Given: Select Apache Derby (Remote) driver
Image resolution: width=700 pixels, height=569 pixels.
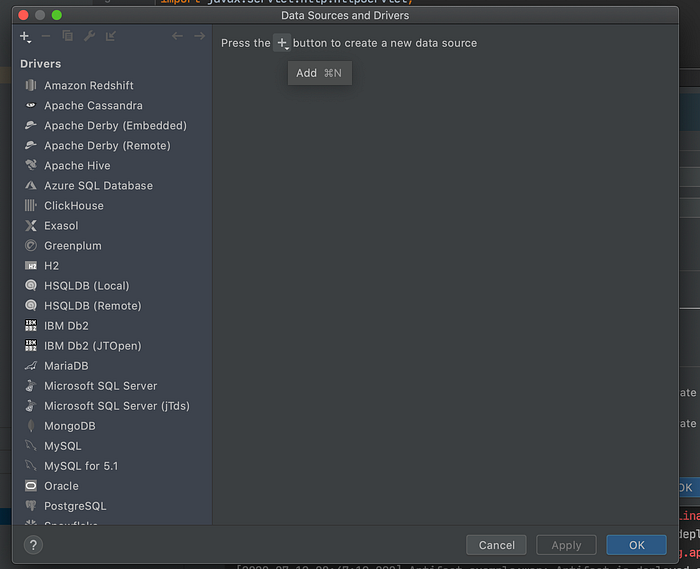Looking at the screenshot, I should click(x=107, y=145).
